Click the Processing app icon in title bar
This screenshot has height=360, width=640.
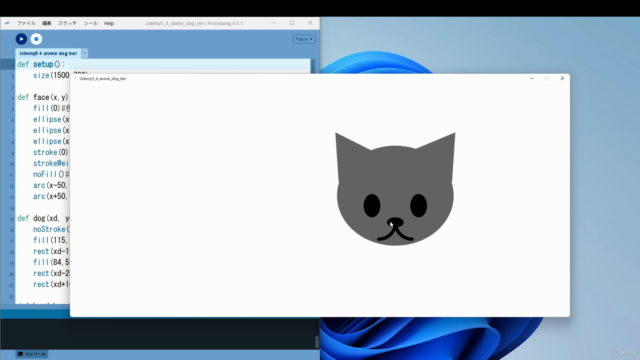click(7, 23)
